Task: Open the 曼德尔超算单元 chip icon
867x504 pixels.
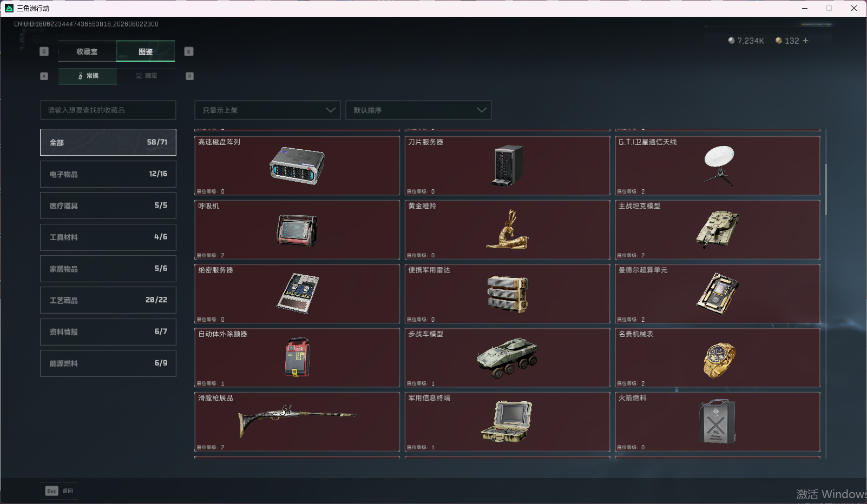Action: [x=718, y=294]
